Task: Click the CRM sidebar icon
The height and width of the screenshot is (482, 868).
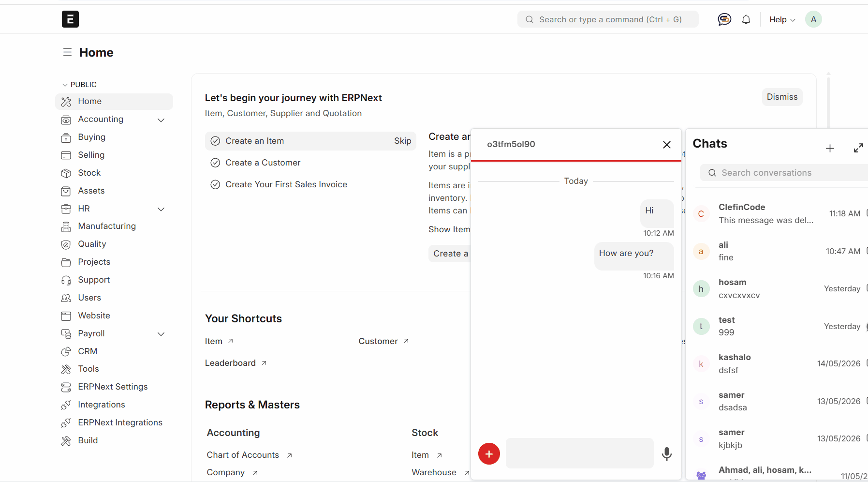Action: (66, 352)
